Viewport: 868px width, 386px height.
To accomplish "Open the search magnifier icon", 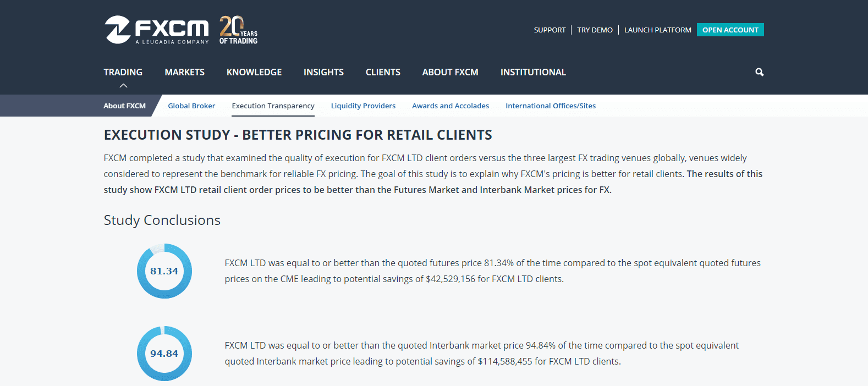I will pyautogui.click(x=759, y=72).
